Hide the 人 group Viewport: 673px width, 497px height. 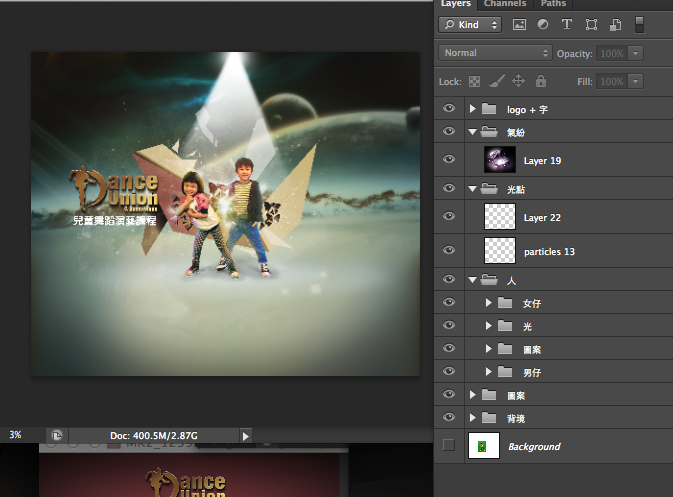[449, 279]
